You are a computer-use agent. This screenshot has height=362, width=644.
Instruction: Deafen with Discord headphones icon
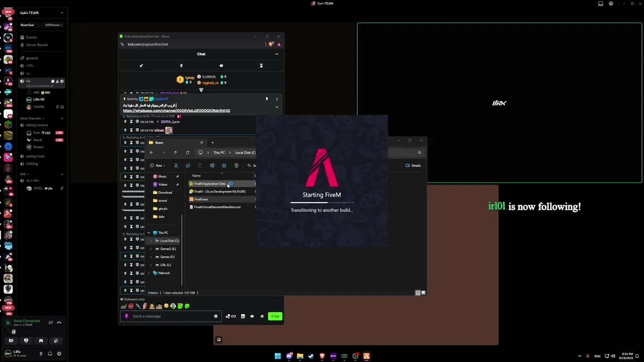50,354
